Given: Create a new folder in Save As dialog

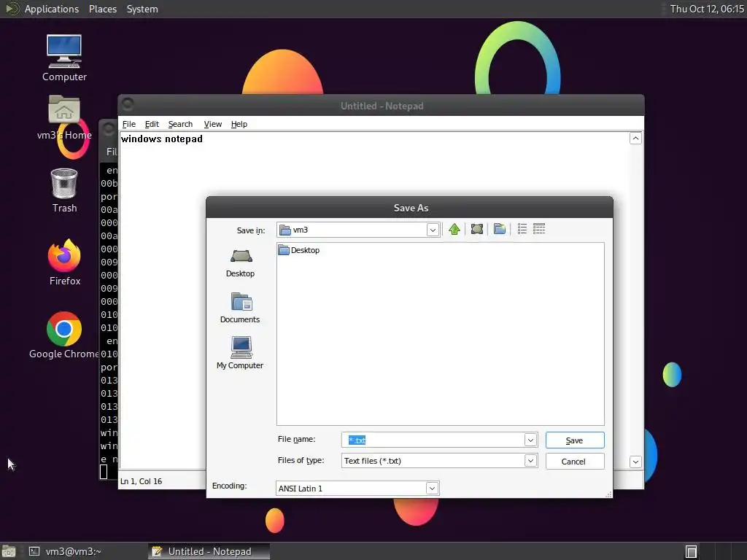Looking at the screenshot, I should point(499,230).
